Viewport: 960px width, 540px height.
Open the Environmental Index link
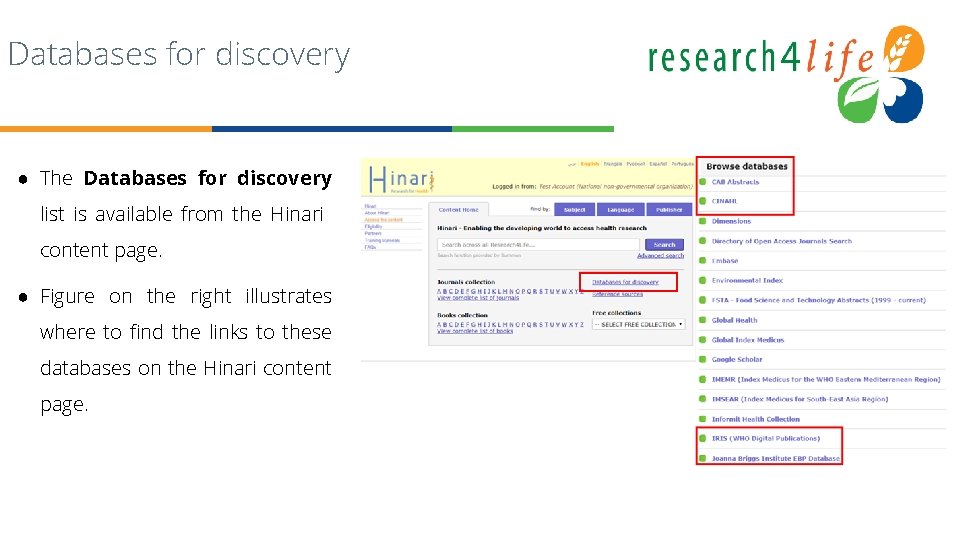pos(747,280)
